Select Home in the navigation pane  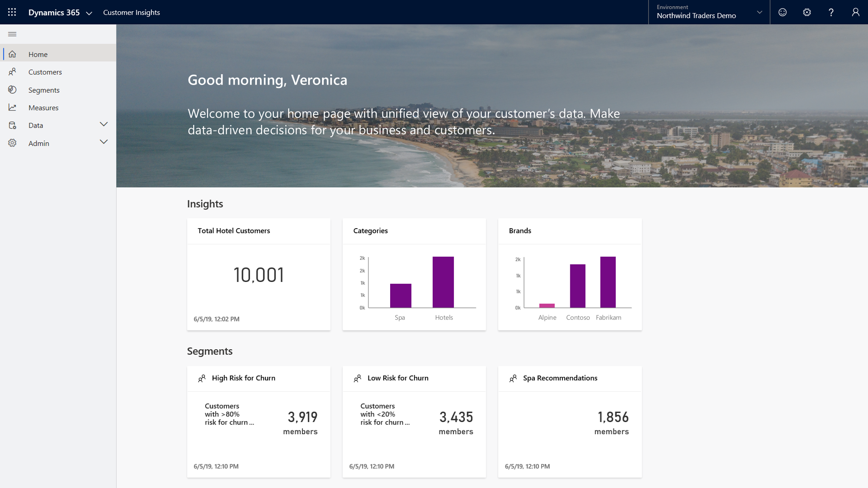point(38,54)
